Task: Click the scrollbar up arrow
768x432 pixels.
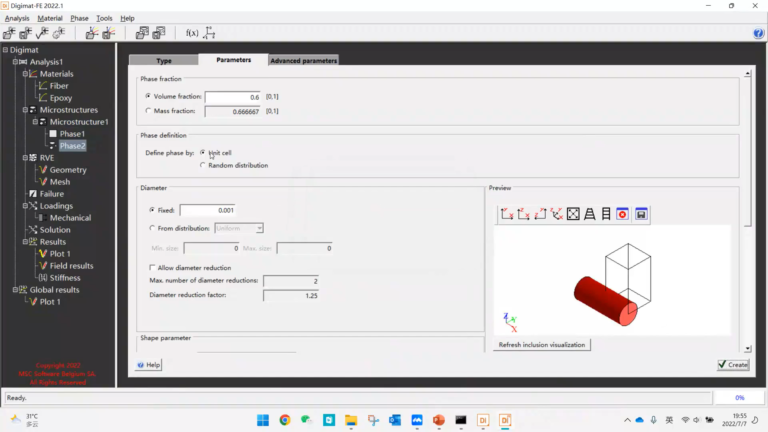Action: pos(747,73)
